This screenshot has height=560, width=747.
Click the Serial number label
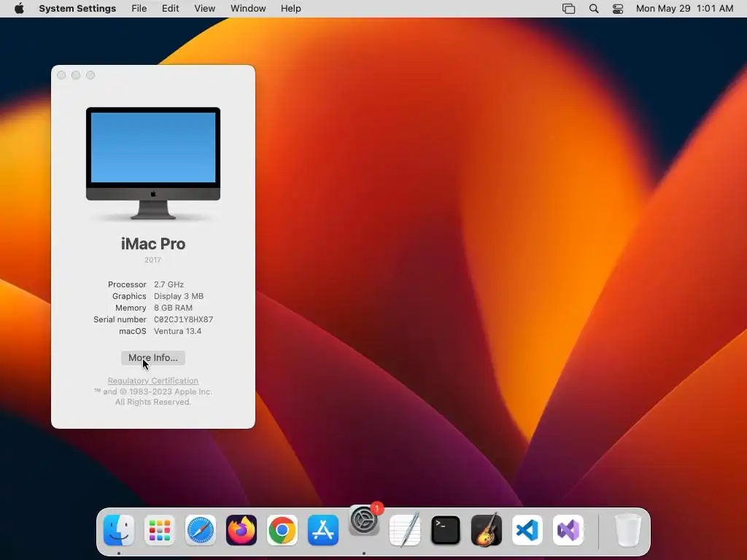coord(120,319)
